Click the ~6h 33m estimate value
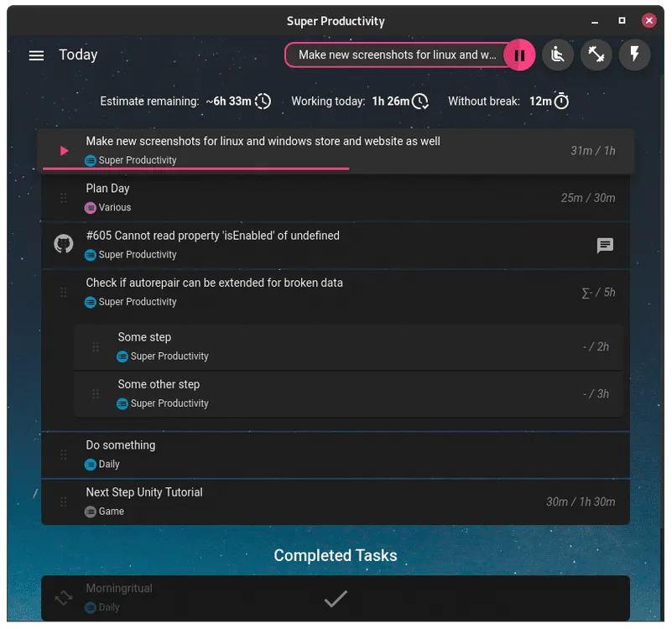 pos(228,101)
